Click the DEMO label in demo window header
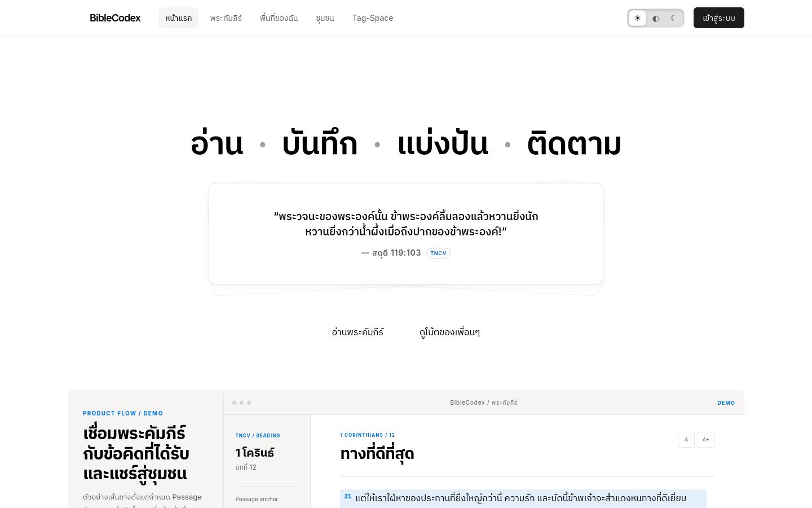 [x=726, y=403]
